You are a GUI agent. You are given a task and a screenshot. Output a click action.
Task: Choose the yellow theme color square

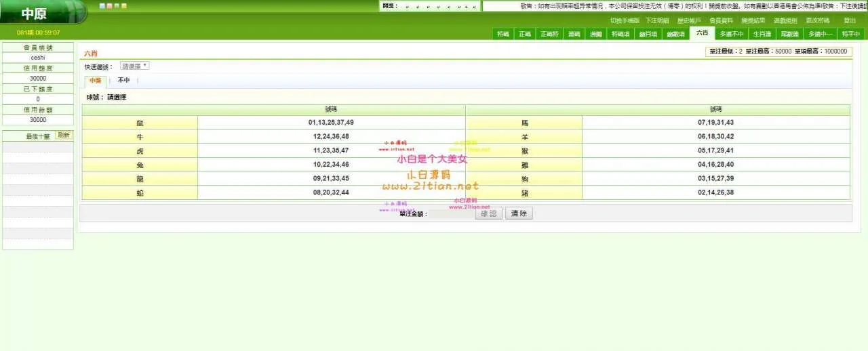pyautogui.click(x=124, y=6)
